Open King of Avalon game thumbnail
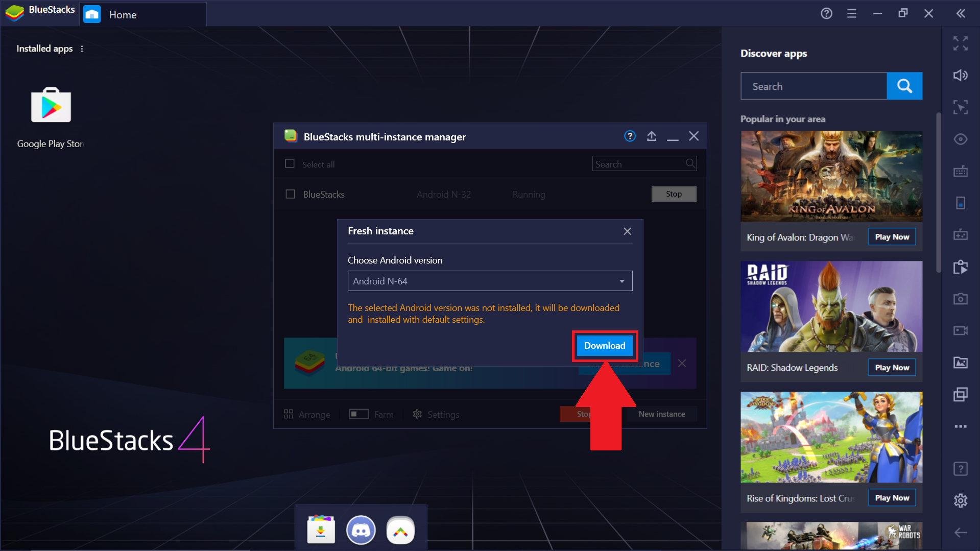The image size is (980, 551). click(x=831, y=176)
